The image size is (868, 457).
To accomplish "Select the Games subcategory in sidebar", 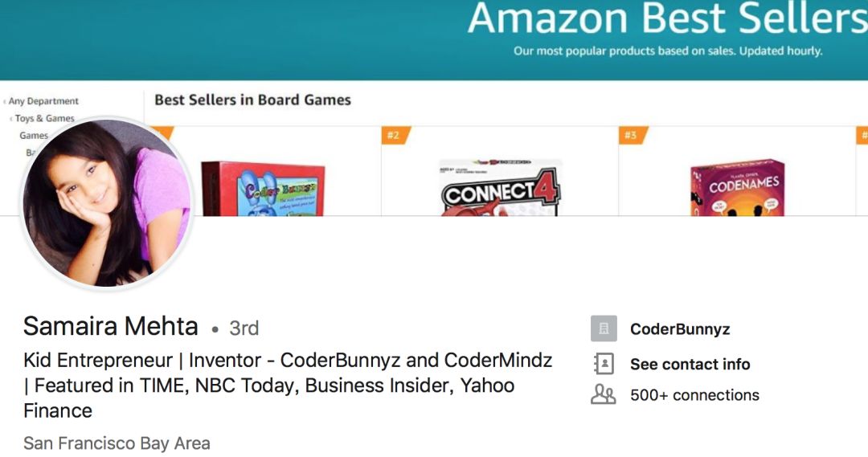I will coord(34,135).
